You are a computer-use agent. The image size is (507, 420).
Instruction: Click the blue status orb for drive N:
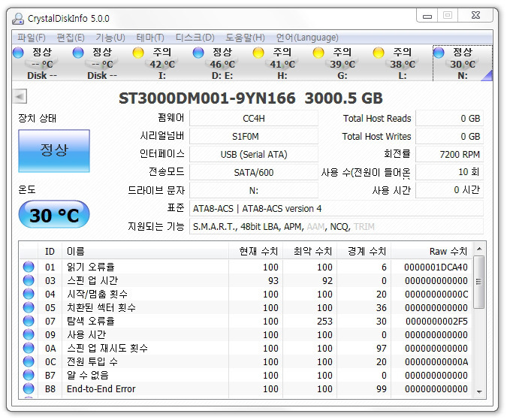pos(439,53)
